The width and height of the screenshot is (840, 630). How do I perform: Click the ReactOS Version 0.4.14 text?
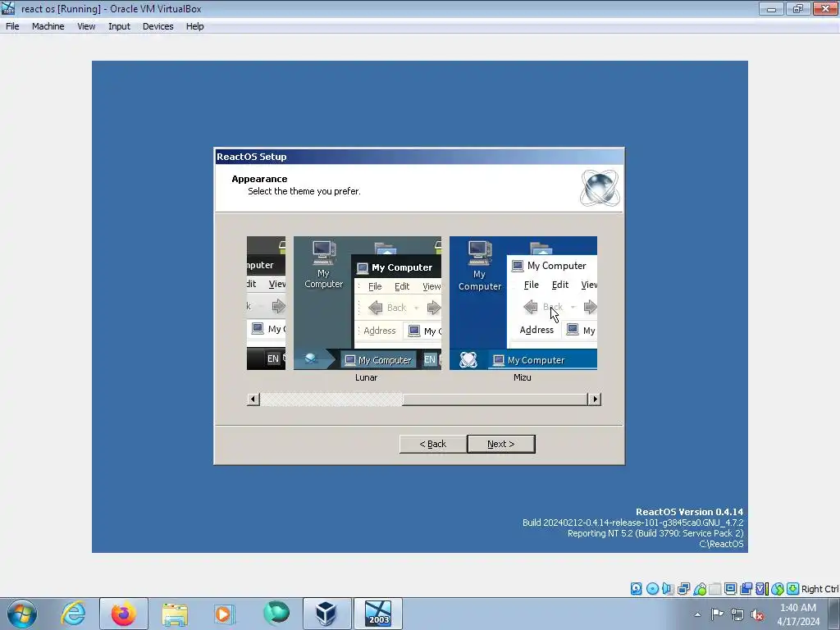pyautogui.click(x=689, y=512)
